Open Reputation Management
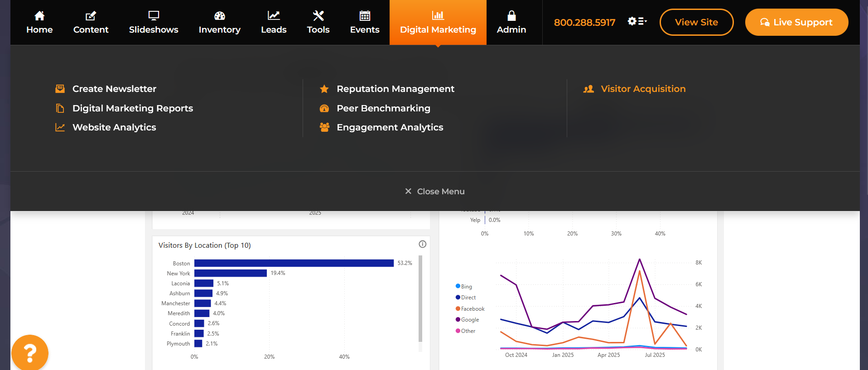This screenshot has height=370, width=868. tap(395, 89)
